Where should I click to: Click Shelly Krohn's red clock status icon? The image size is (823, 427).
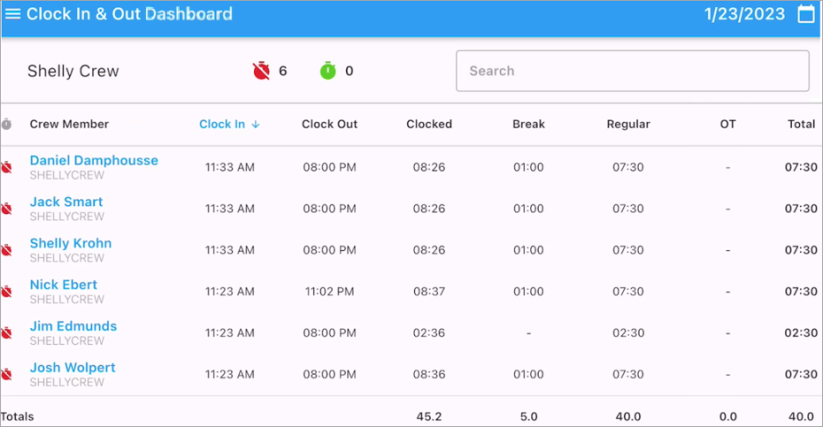6,250
